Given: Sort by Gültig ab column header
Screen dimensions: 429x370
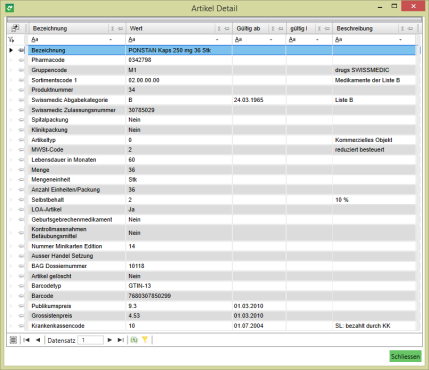Looking at the screenshot, I should pyautogui.click(x=248, y=29).
